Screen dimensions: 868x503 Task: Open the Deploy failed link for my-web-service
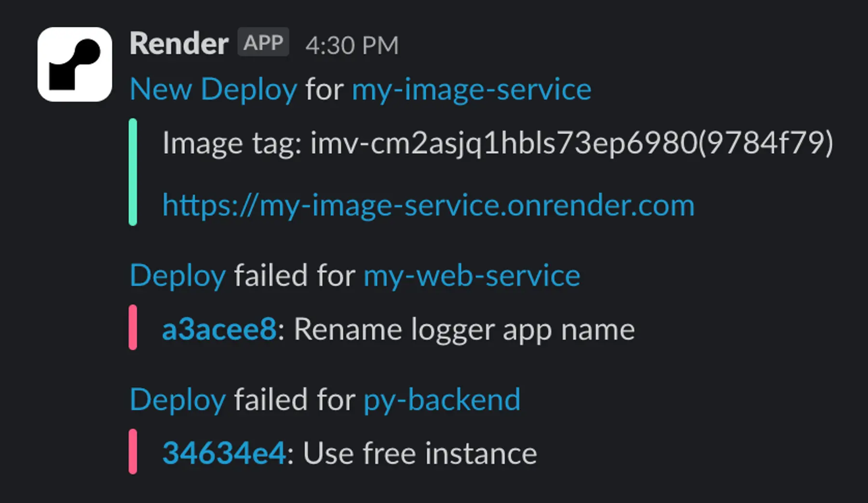[176, 275]
